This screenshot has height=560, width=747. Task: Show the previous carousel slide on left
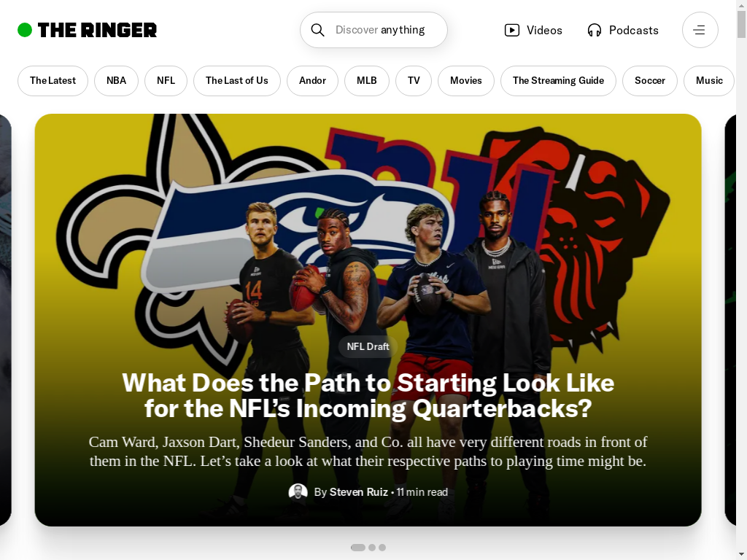point(6,320)
